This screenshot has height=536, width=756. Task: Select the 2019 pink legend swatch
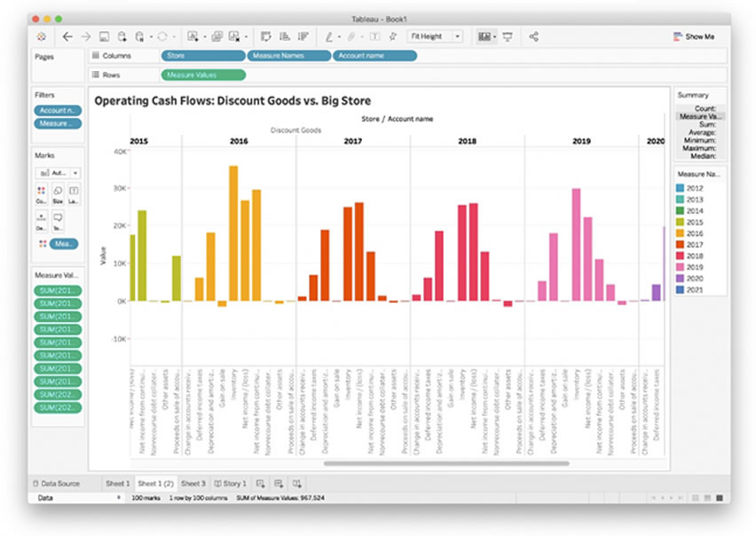[x=681, y=265]
